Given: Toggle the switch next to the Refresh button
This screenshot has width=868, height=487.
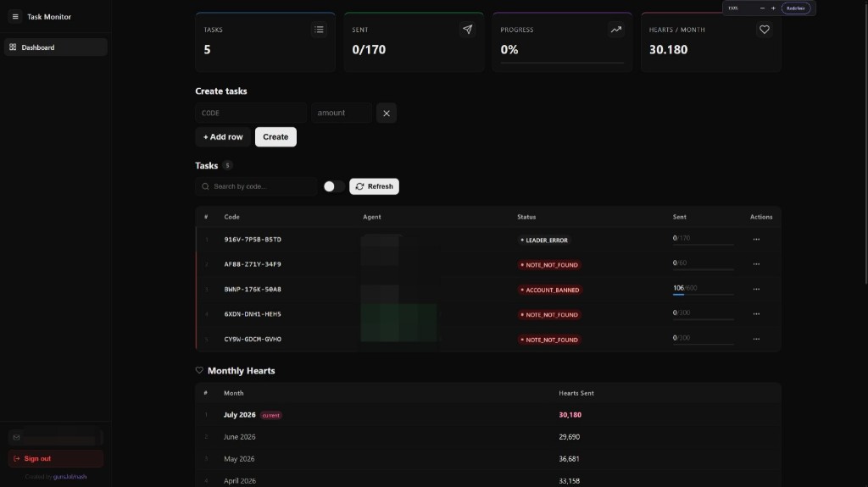Looking at the screenshot, I should point(334,186).
